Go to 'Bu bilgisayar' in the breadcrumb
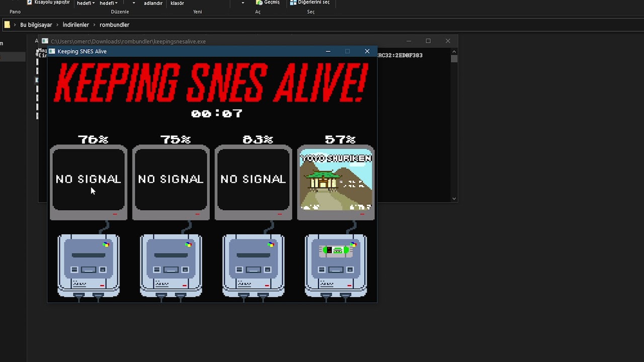Viewport: 644px width, 362px height. coord(36,25)
